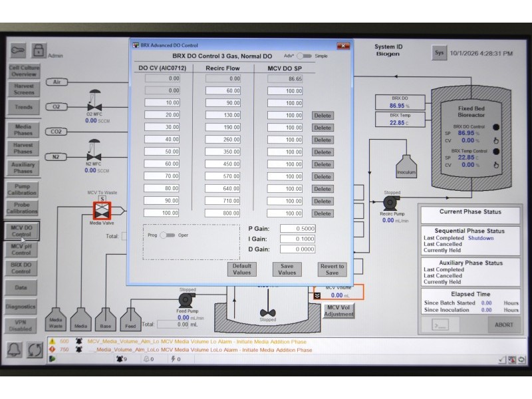Click the Default Values button

tap(242, 269)
